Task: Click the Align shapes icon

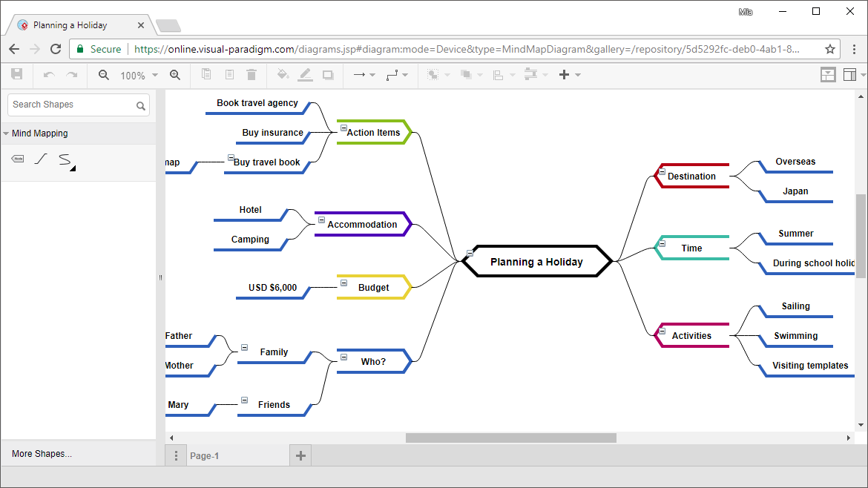Action: (499, 75)
